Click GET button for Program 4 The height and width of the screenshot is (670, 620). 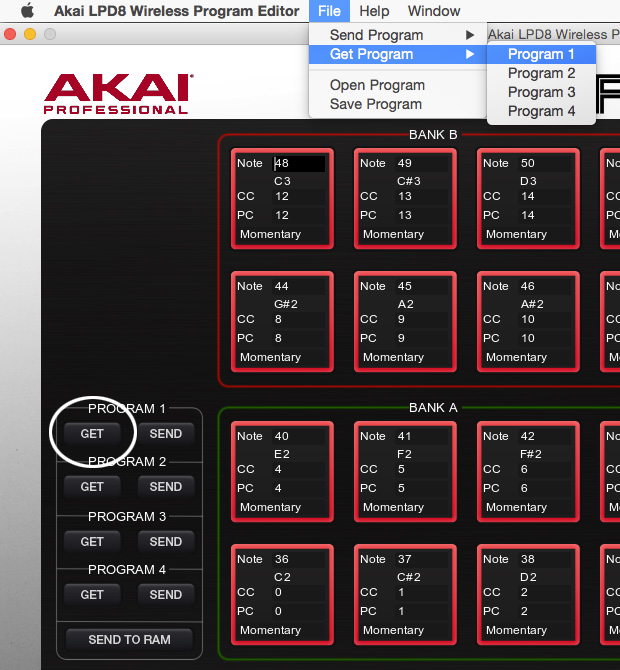(92, 595)
